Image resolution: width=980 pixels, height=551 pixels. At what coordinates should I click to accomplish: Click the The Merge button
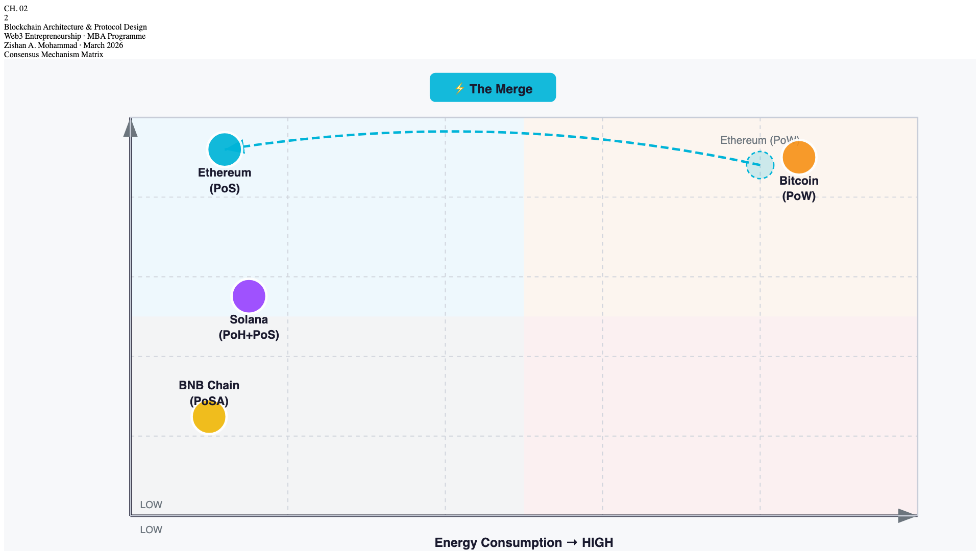(x=493, y=88)
